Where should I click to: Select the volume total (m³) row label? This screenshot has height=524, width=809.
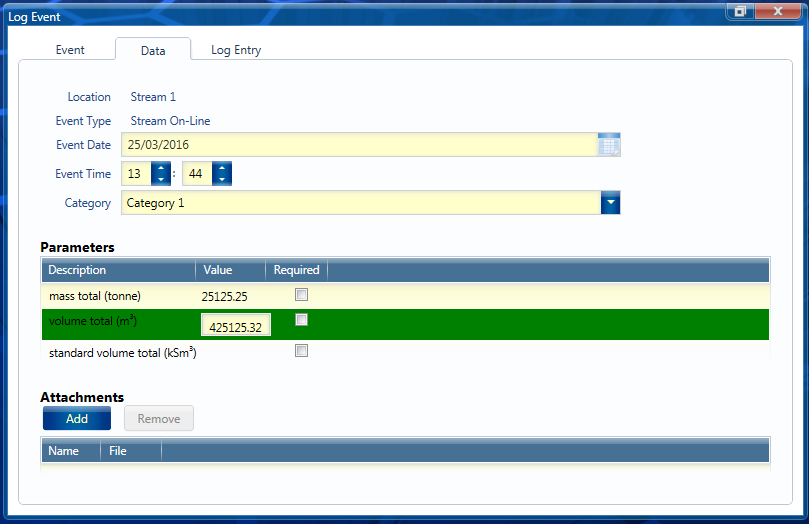click(93, 321)
